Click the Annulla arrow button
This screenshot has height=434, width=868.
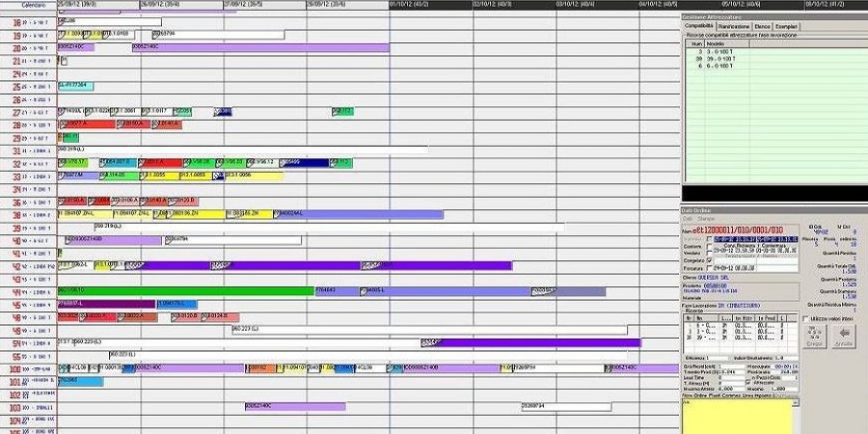(843, 336)
